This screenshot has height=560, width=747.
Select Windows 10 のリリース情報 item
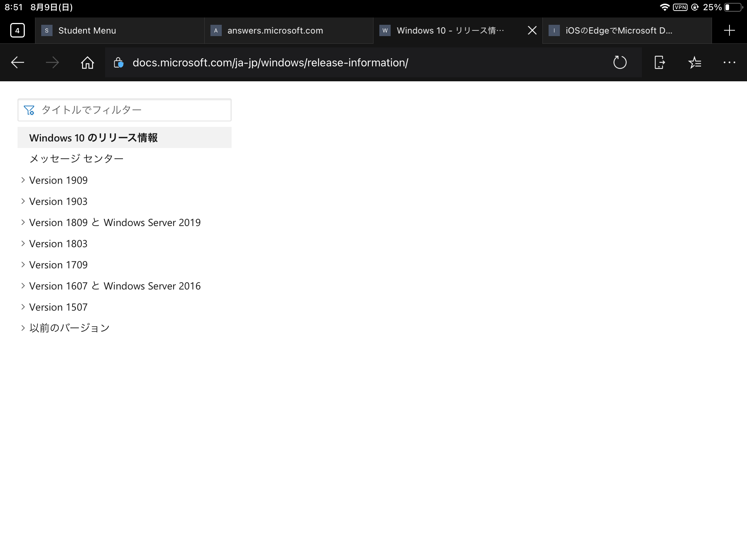pyautogui.click(x=93, y=138)
